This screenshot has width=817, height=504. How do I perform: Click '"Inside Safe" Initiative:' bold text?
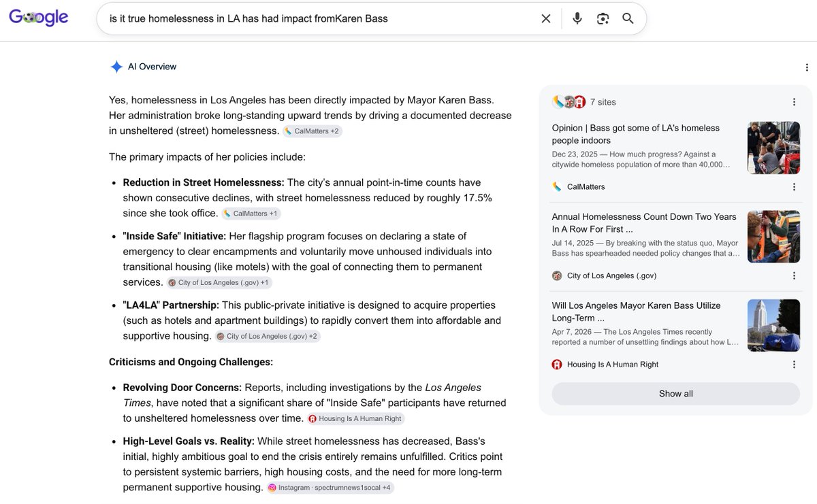tap(174, 236)
